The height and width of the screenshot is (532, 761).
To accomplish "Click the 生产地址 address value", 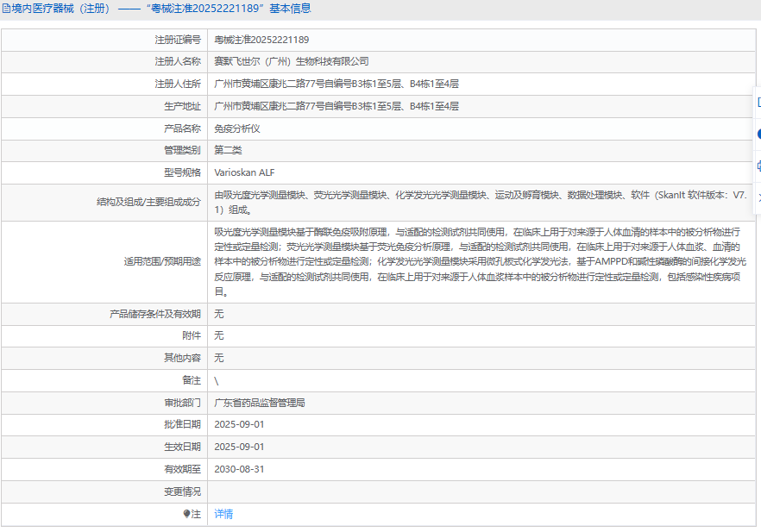I will tap(336, 106).
